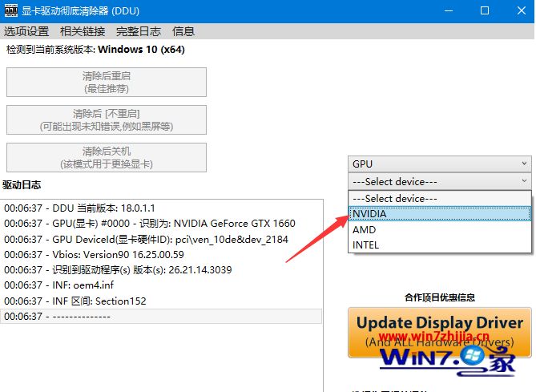Select log line INF 区间: Section152

161,301
